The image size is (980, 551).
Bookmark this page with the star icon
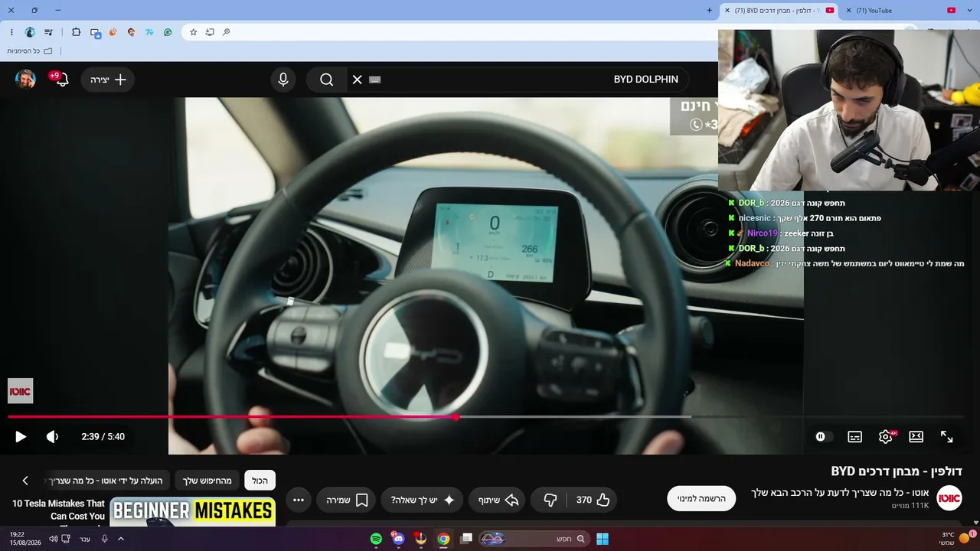click(193, 32)
